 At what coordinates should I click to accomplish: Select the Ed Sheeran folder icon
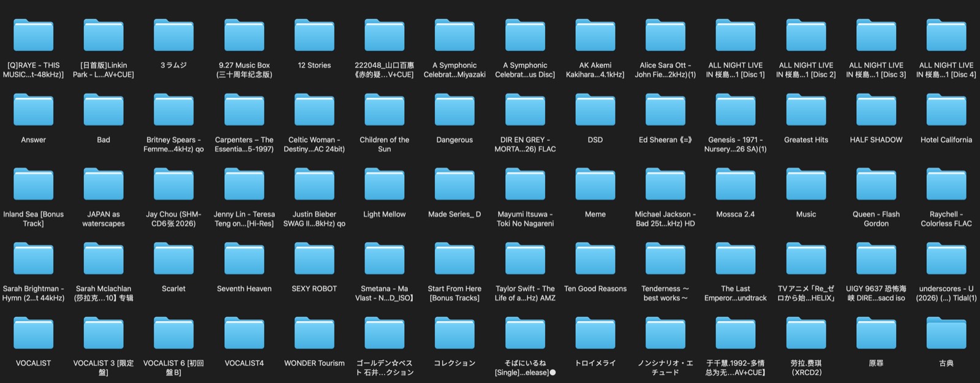pyautogui.click(x=665, y=110)
